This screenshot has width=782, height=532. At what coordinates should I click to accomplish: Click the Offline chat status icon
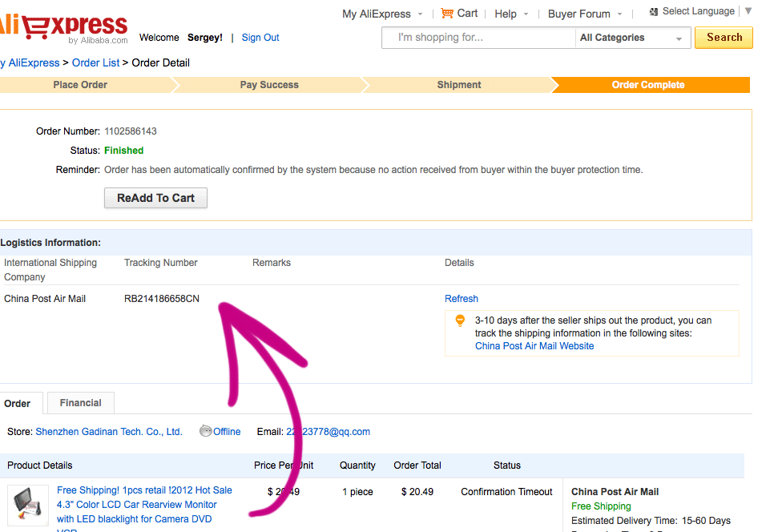click(205, 431)
